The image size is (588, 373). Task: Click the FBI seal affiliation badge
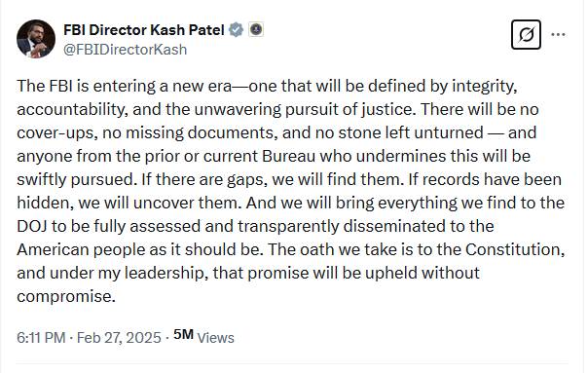256,29
